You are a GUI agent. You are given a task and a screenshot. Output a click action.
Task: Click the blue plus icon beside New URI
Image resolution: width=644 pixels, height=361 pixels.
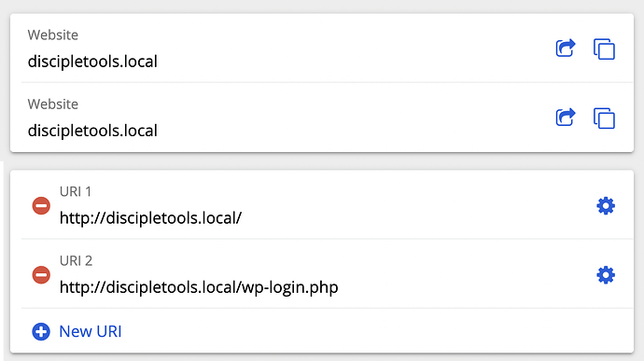41,331
